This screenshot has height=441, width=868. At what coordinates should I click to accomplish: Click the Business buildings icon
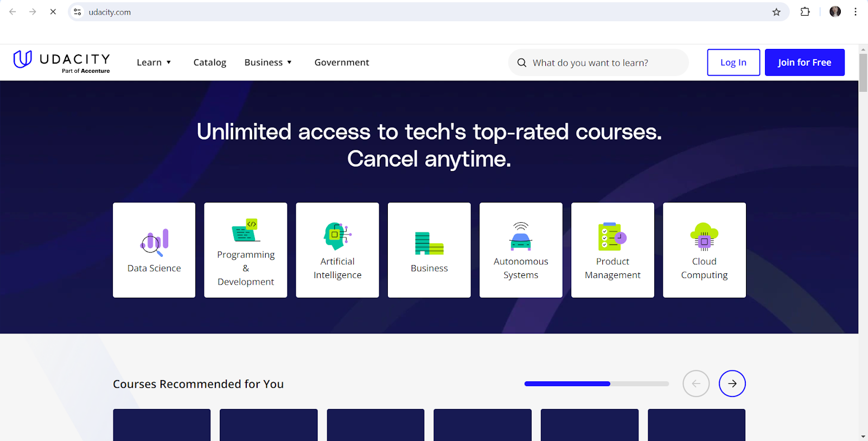tap(429, 243)
